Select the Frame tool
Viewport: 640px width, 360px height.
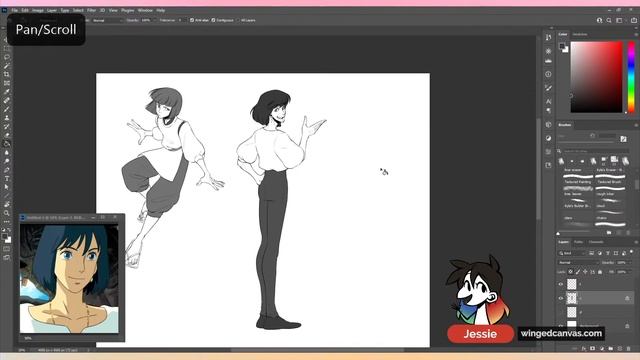(7, 83)
